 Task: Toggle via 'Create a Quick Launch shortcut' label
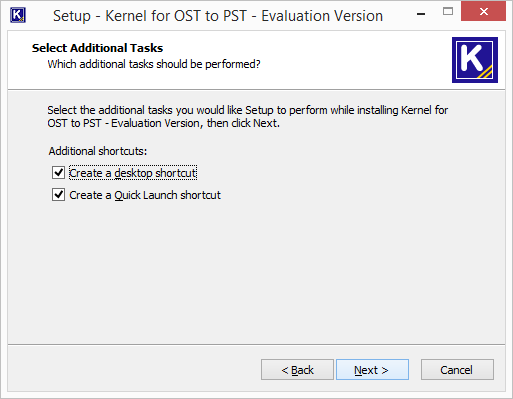tap(145, 195)
